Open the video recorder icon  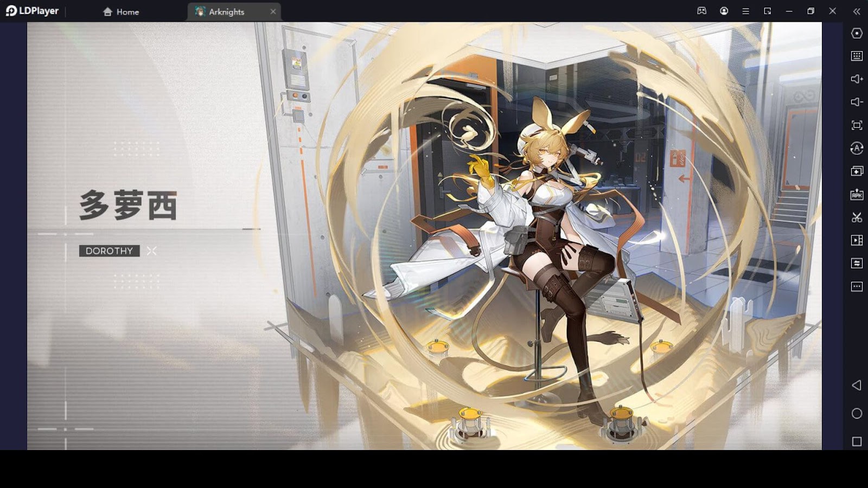click(x=857, y=240)
